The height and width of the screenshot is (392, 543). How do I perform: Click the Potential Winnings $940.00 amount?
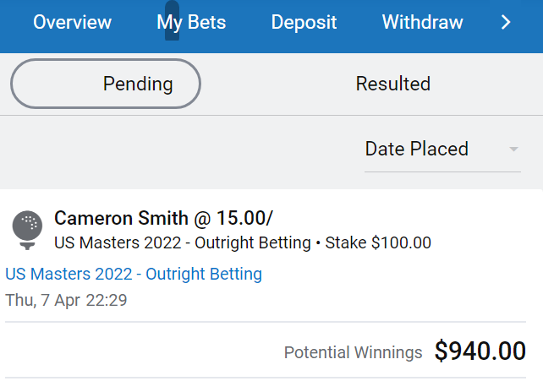pyautogui.click(x=480, y=351)
